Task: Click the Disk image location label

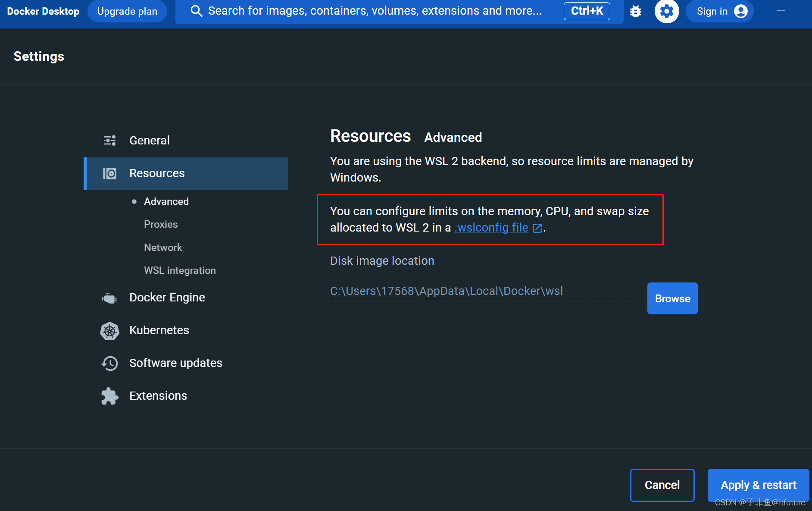Action: pos(382,261)
